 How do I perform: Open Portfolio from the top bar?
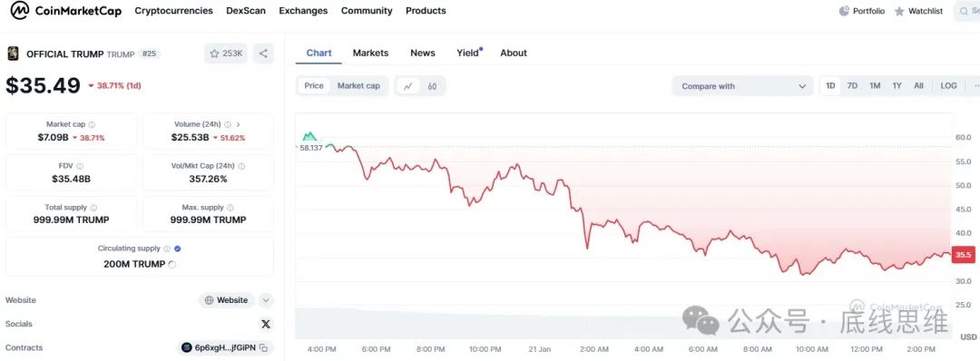pos(862,11)
